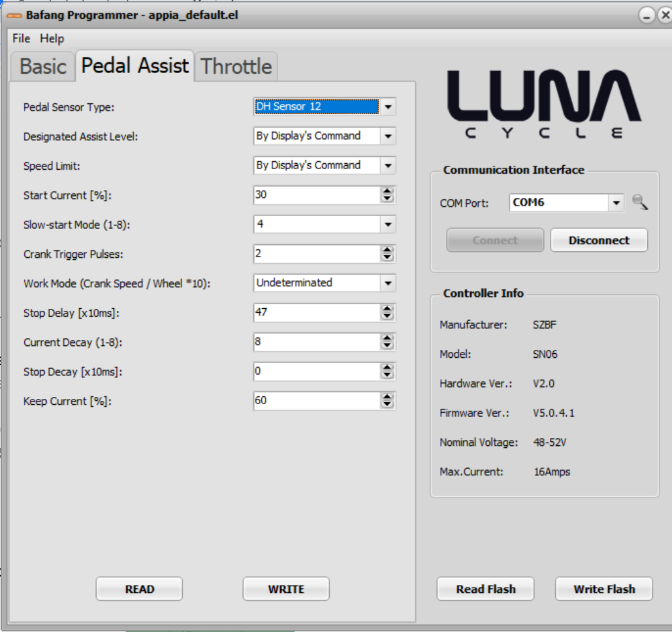The image size is (672, 632).
Task: Increase Stop Delay value
Action: tap(387, 309)
